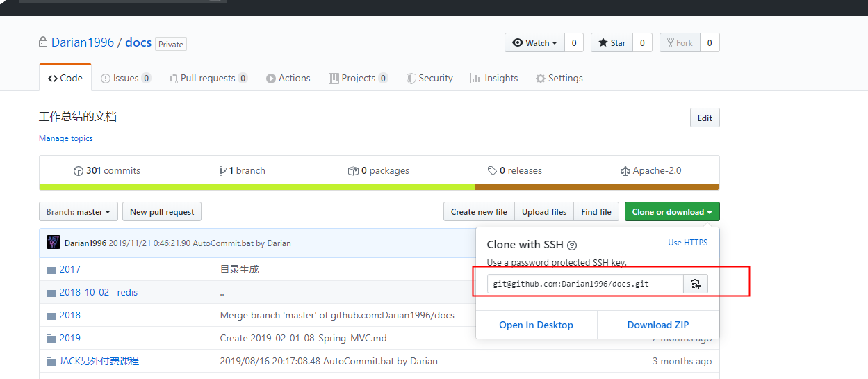Viewport: 868px width, 379px height.
Task: Open the 2017 folder
Action: [69, 269]
